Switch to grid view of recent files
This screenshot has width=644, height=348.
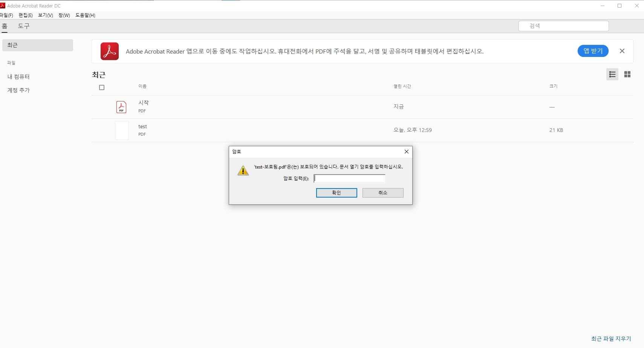click(x=627, y=74)
